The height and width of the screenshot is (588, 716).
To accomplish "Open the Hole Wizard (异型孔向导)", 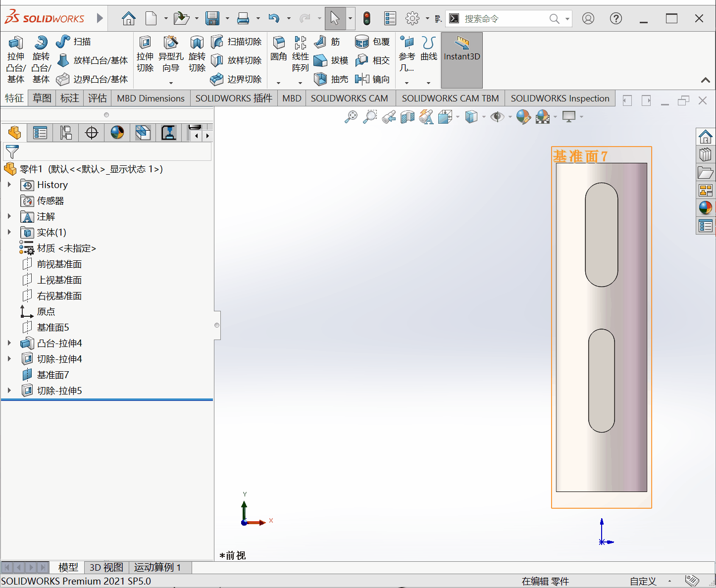I will (x=171, y=54).
